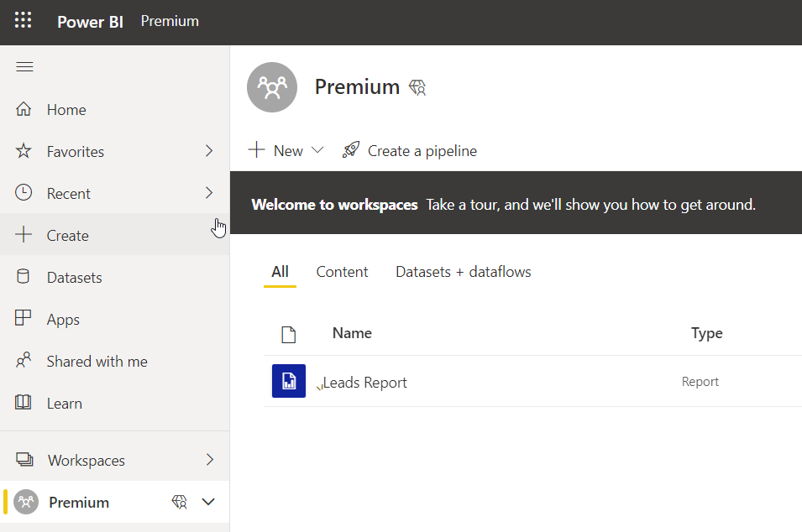Click the Premium workspace avatar in sidebar

pos(26,502)
